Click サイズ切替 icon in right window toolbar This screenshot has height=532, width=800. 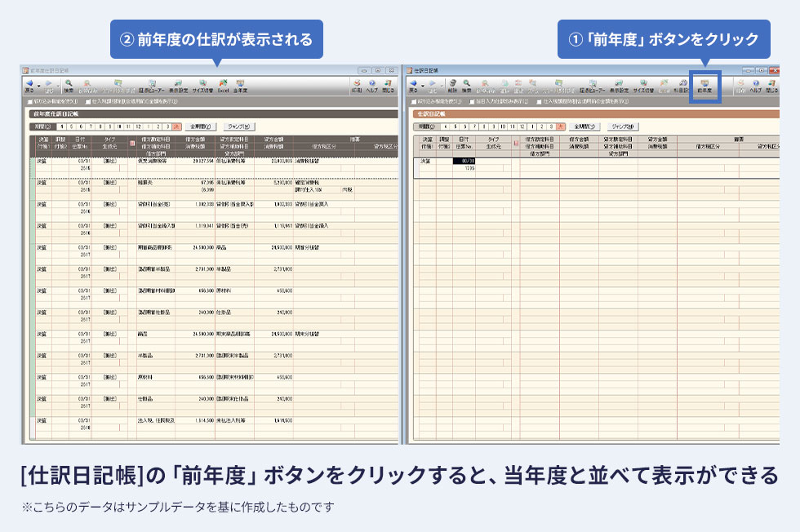click(x=642, y=85)
